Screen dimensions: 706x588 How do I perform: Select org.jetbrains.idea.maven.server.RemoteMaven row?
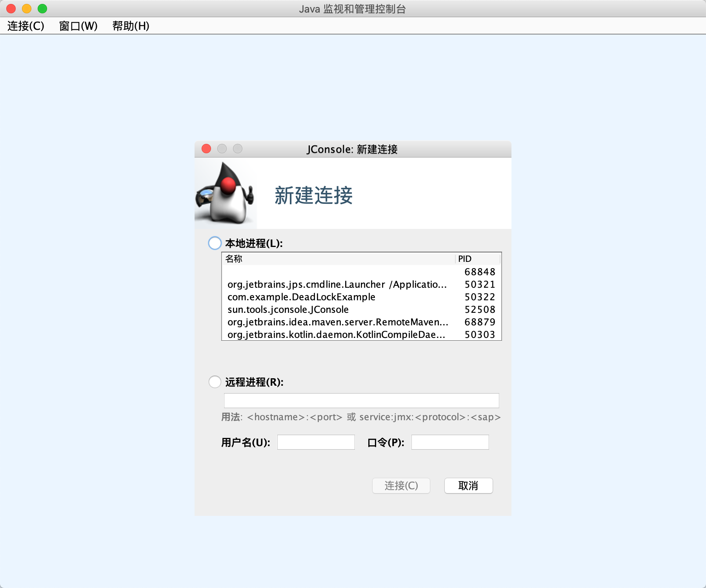(x=361, y=322)
